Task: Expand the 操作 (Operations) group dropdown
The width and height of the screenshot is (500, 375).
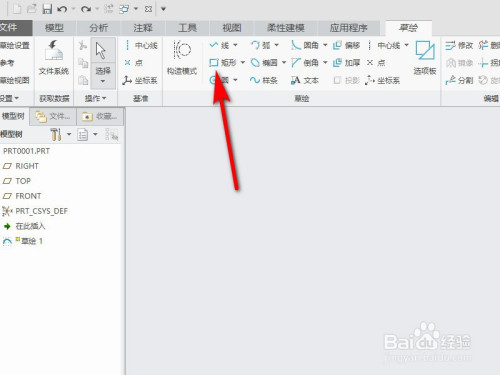Action: (x=95, y=98)
